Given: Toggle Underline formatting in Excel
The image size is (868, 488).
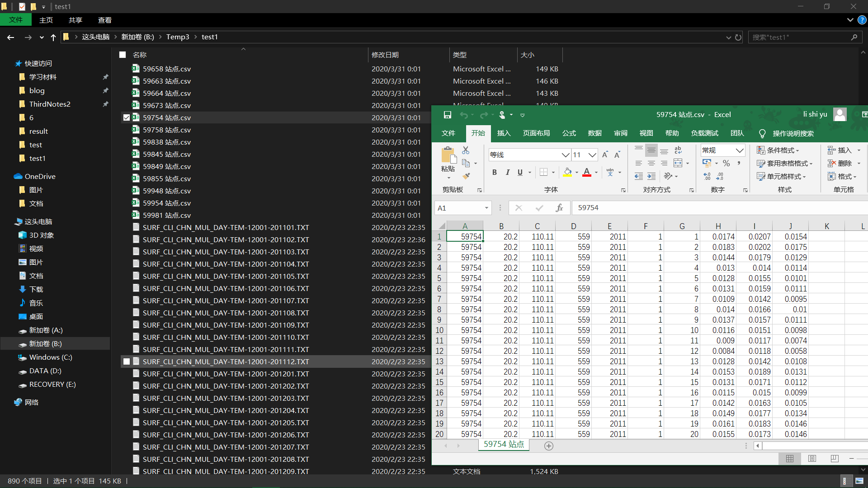Looking at the screenshot, I should pyautogui.click(x=520, y=172).
